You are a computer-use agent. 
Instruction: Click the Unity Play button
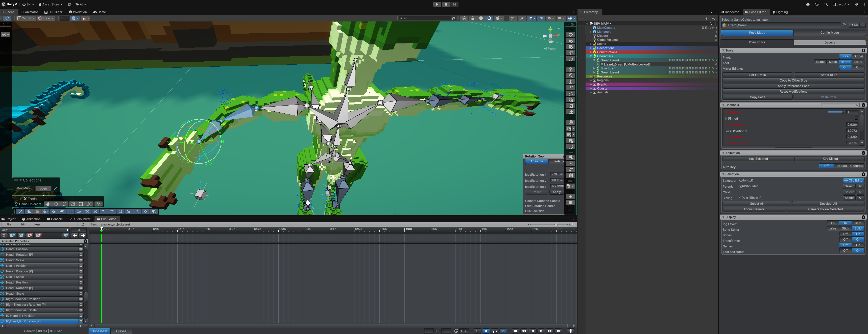(x=437, y=4)
